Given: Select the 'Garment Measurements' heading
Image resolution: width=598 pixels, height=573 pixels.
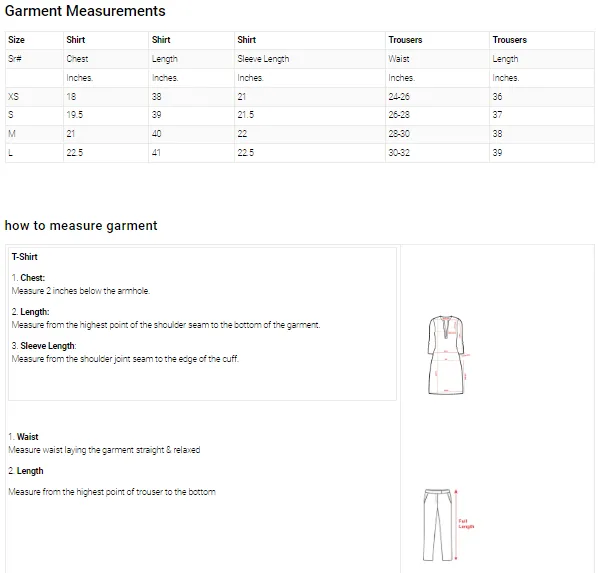Looking at the screenshot, I should [85, 11].
